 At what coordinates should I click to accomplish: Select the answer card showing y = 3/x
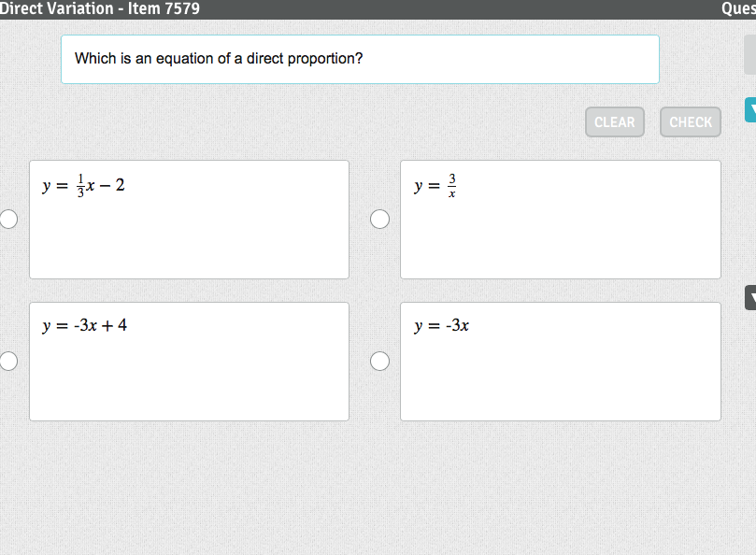click(561, 220)
